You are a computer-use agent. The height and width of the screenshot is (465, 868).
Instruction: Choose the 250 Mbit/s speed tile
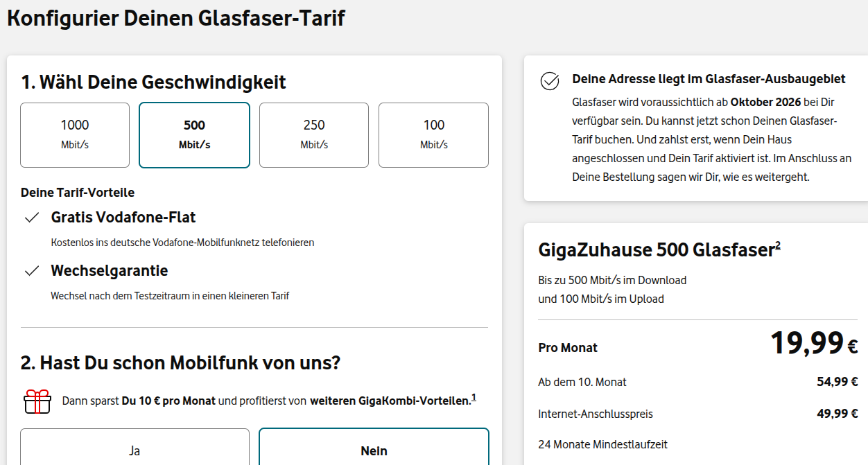tap(314, 135)
